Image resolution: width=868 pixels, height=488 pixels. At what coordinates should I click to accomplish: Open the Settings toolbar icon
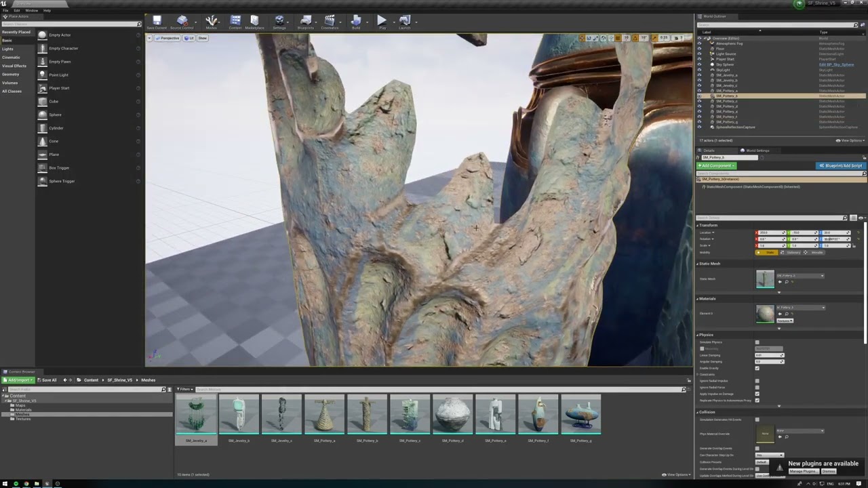coord(279,22)
